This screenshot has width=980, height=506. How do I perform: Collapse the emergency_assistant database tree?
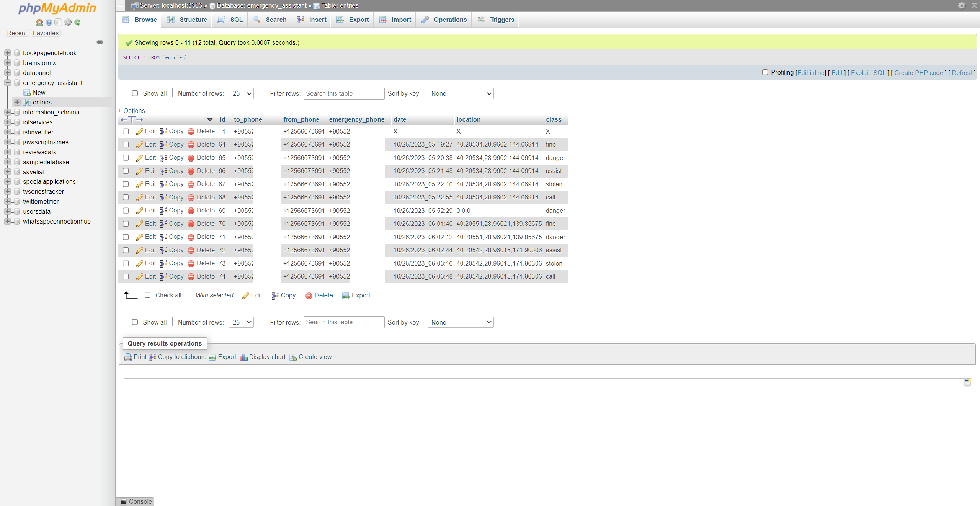pyautogui.click(x=8, y=82)
